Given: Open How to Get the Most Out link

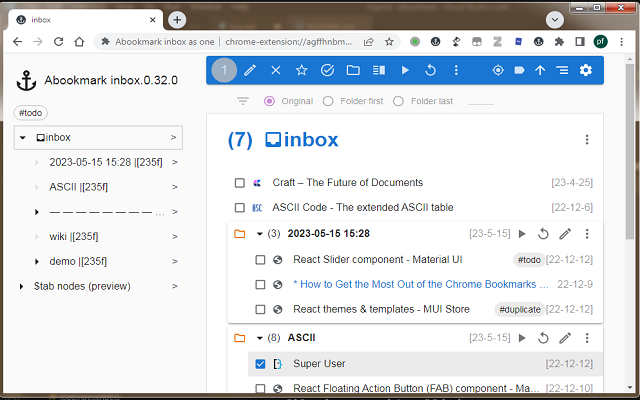Looking at the screenshot, I should [x=421, y=284].
